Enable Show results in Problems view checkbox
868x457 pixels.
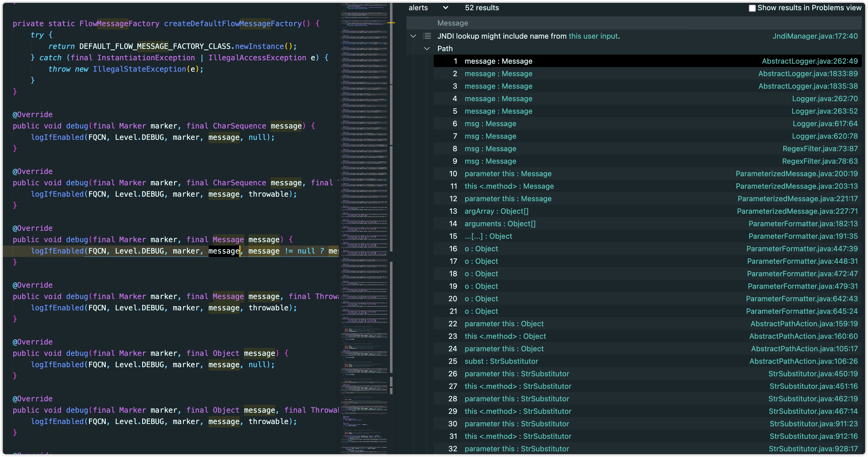(752, 8)
